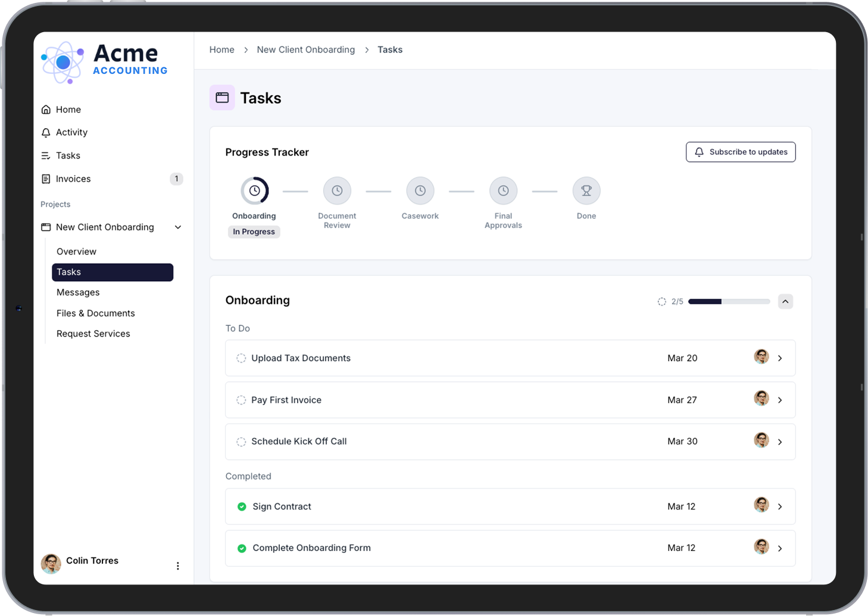Click the Document Review stage clock icon
The width and height of the screenshot is (868, 616).
(x=337, y=191)
